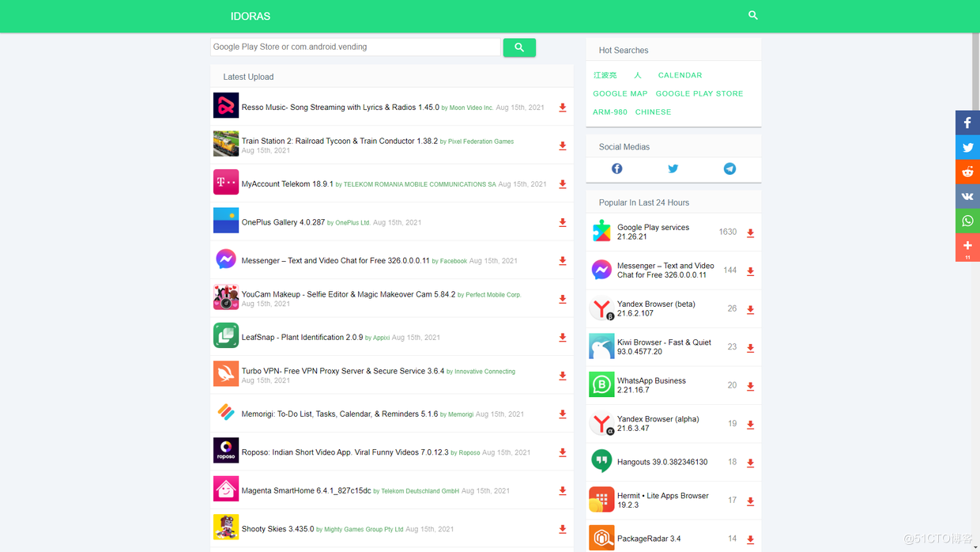Click the OnePlus Gallery app thumbnail
The width and height of the screenshot is (980, 552).
(226, 221)
